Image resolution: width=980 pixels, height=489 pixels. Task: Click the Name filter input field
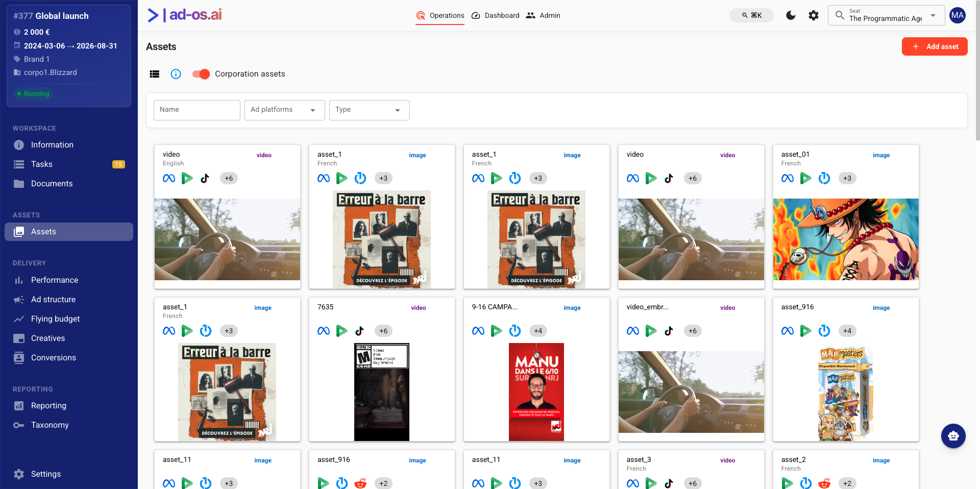coord(197,110)
